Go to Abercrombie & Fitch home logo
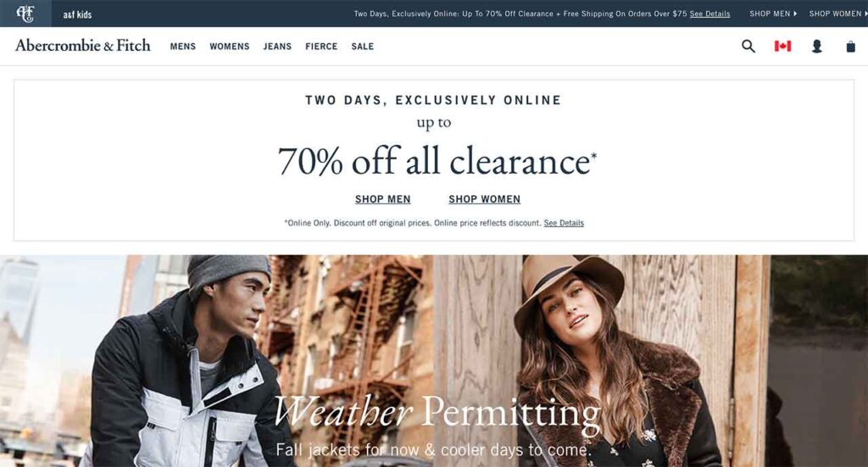 pyautogui.click(x=83, y=46)
